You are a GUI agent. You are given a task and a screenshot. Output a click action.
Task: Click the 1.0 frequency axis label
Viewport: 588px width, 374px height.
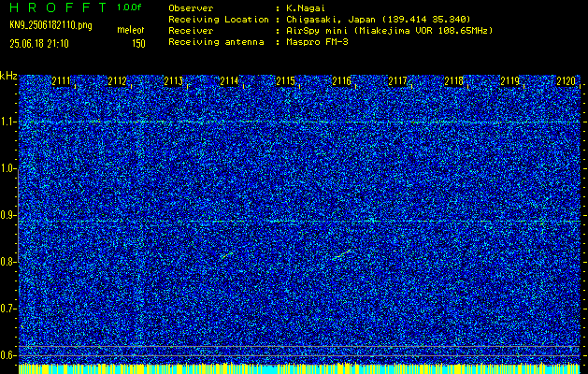click(7, 169)
